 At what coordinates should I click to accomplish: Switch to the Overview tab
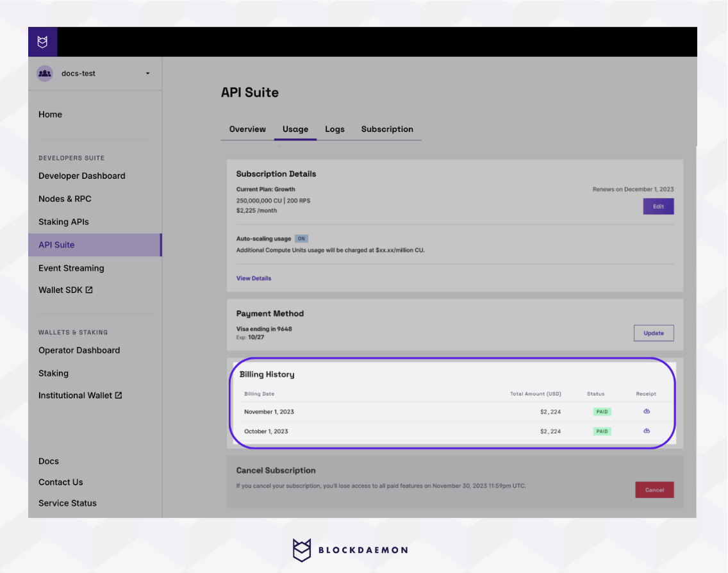(247, 129)
